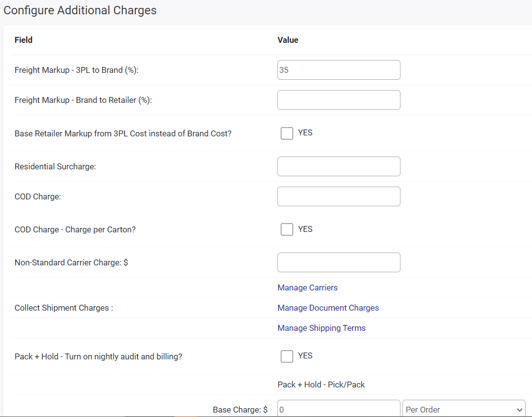Click the Non-Standard Carrier Charge input
This screenshot has width=532, height=417.
point(338,262)
